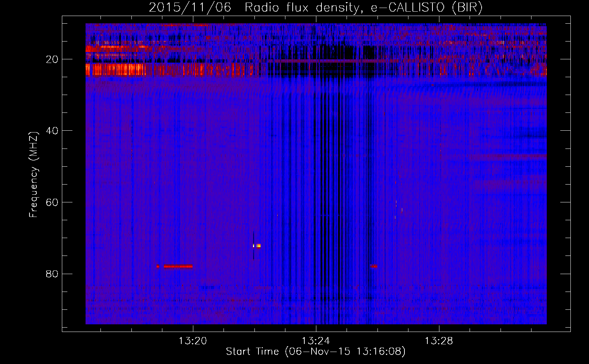Click the 13:28 time tick label

tap(439, 341)
